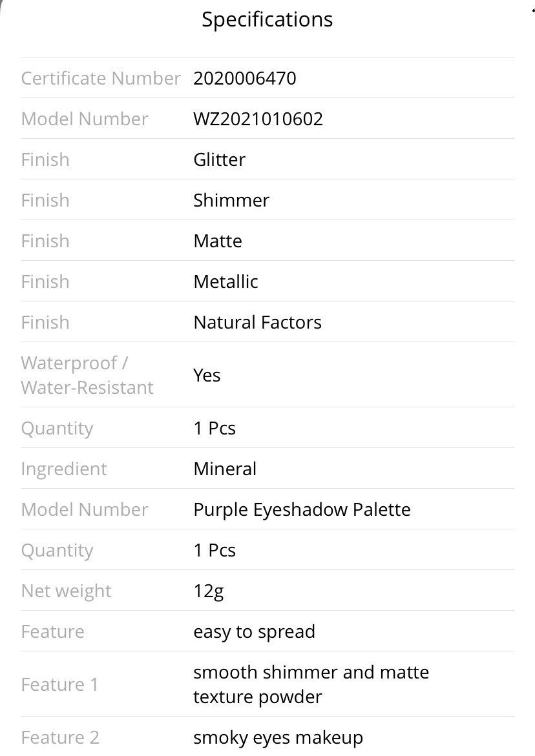Viewport: 535px width, 756px height.
Task: Select model number WZ2021010602
Action: (258, 119)
